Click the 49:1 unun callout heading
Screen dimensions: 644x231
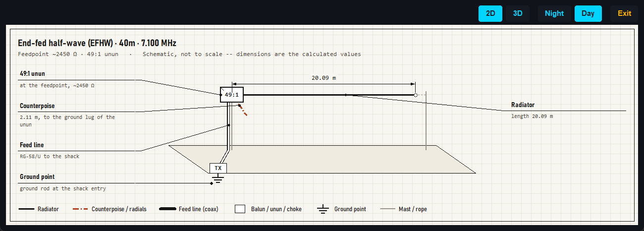pos(32,74)
